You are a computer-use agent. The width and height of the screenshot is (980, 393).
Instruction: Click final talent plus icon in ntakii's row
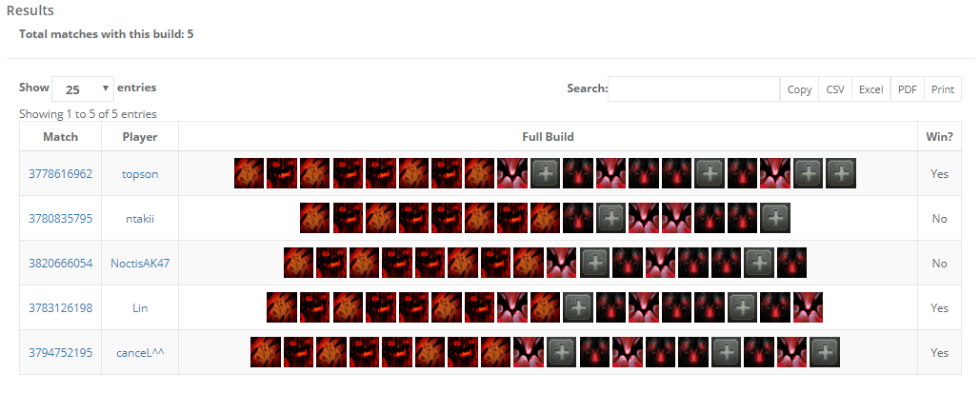pyautogui.click(x=775, y=218)
